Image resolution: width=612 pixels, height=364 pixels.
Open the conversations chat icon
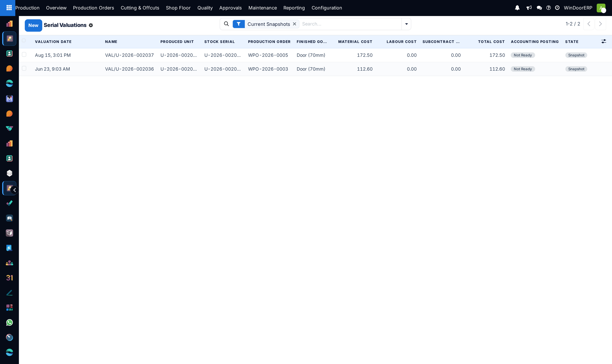point(539,8)
